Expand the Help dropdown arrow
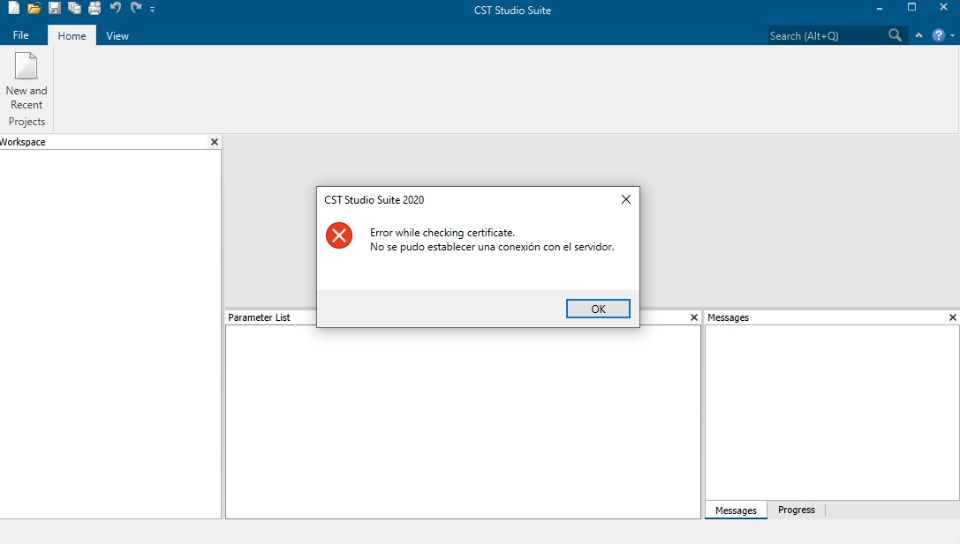Viewport: 960px width, 544px height. click(x=952, y=35)
